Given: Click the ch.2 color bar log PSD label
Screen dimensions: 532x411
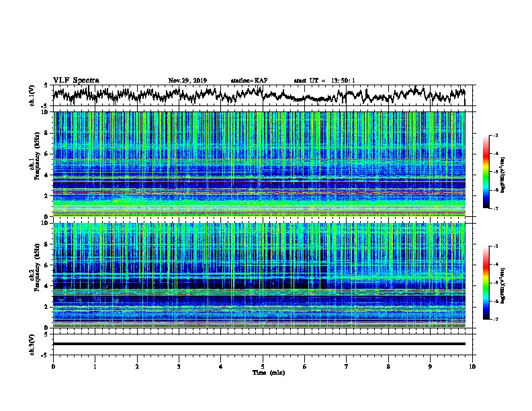Looking at the screenshot, I should [503, 285].
